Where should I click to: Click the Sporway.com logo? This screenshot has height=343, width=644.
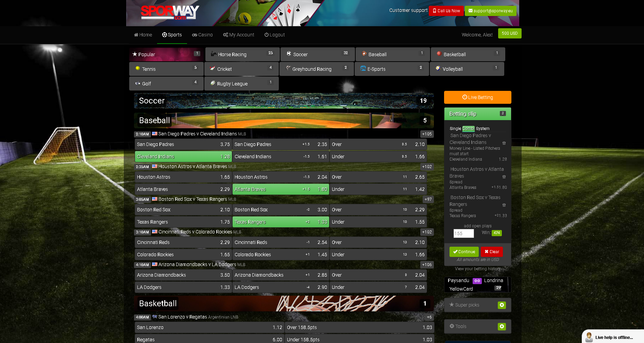tap(170, 13)
